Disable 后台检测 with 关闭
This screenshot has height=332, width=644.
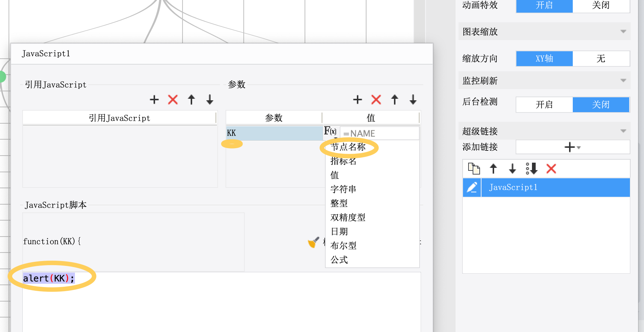tap(601, 105)
